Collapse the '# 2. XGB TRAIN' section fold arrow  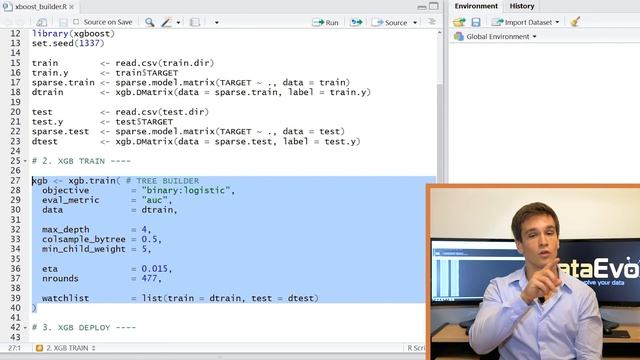click(25, 161)
